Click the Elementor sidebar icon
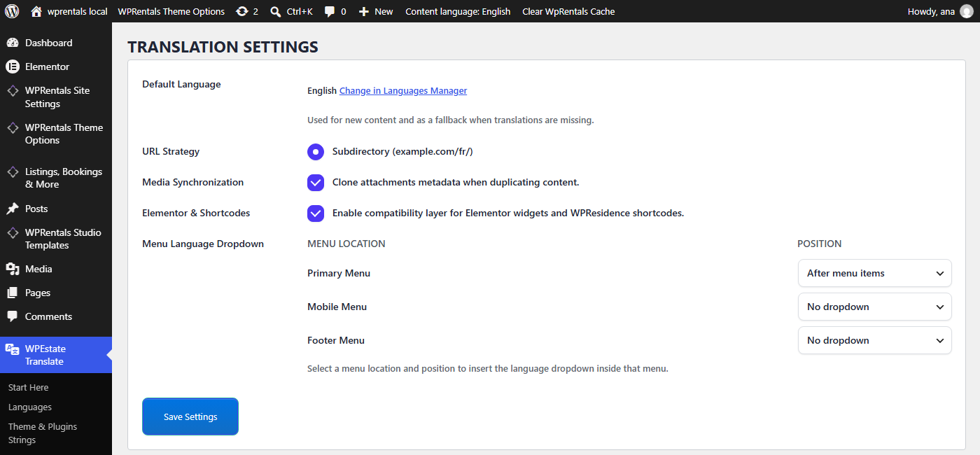Screen dimensions: 980x455 (12, 66)
